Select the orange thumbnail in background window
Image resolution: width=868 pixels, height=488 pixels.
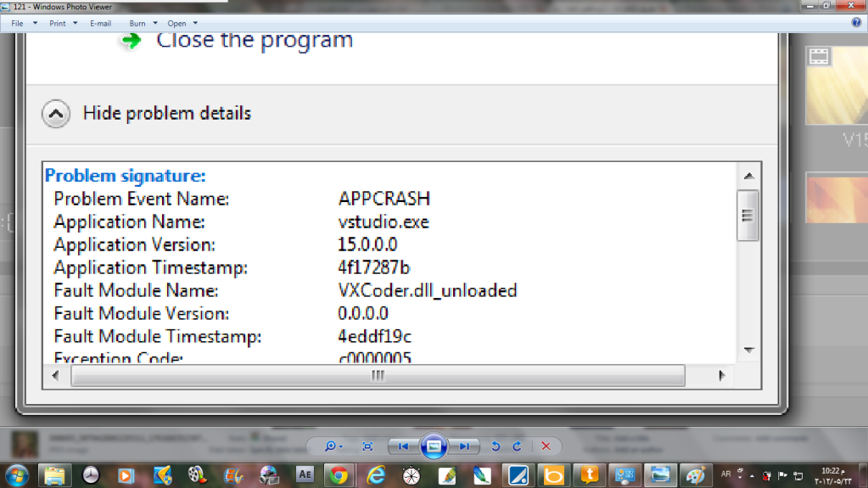837,199
